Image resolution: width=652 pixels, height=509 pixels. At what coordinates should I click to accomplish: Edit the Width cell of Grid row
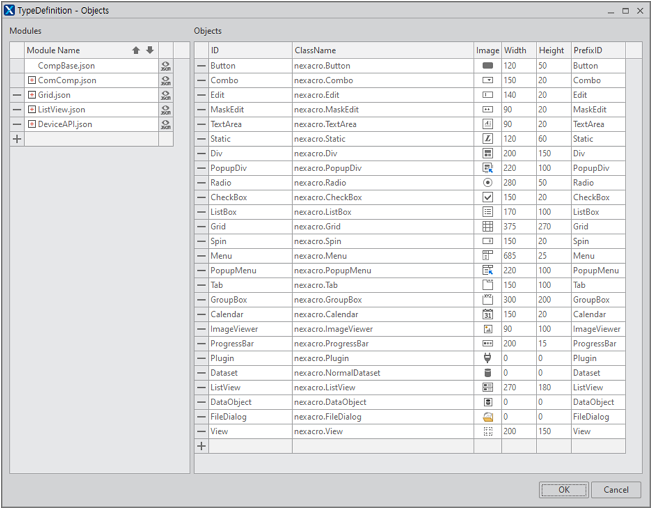click(x=518, y=227)
